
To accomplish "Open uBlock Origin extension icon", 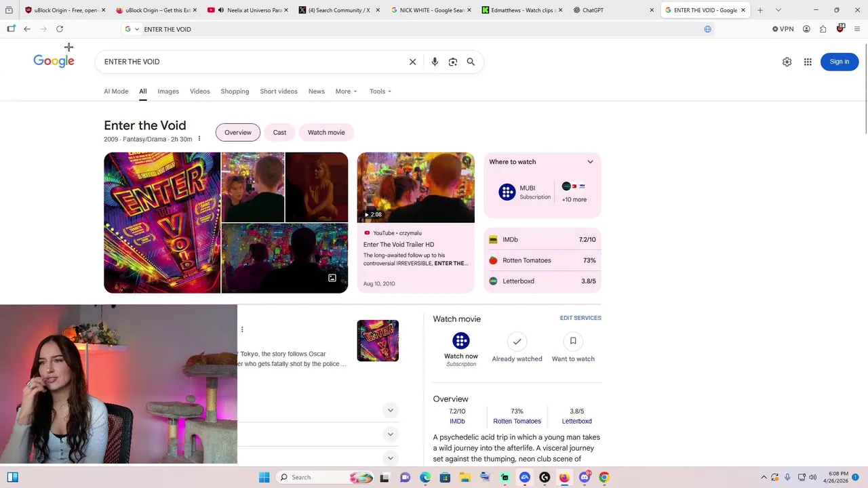I will click(840, 28).
